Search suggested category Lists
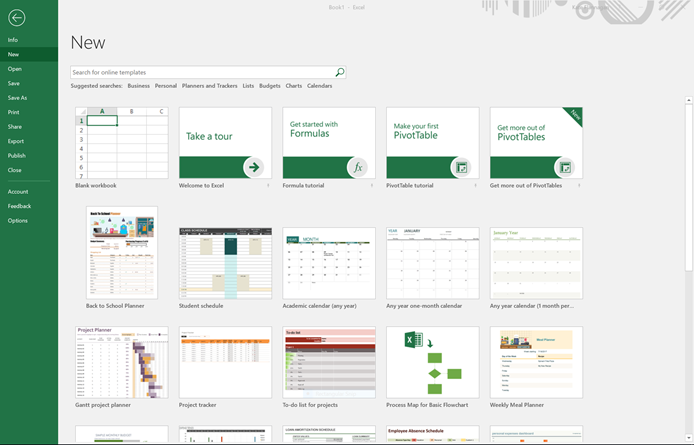The width and height of the screenshot is (694, 445). click(x=248, y=86)
